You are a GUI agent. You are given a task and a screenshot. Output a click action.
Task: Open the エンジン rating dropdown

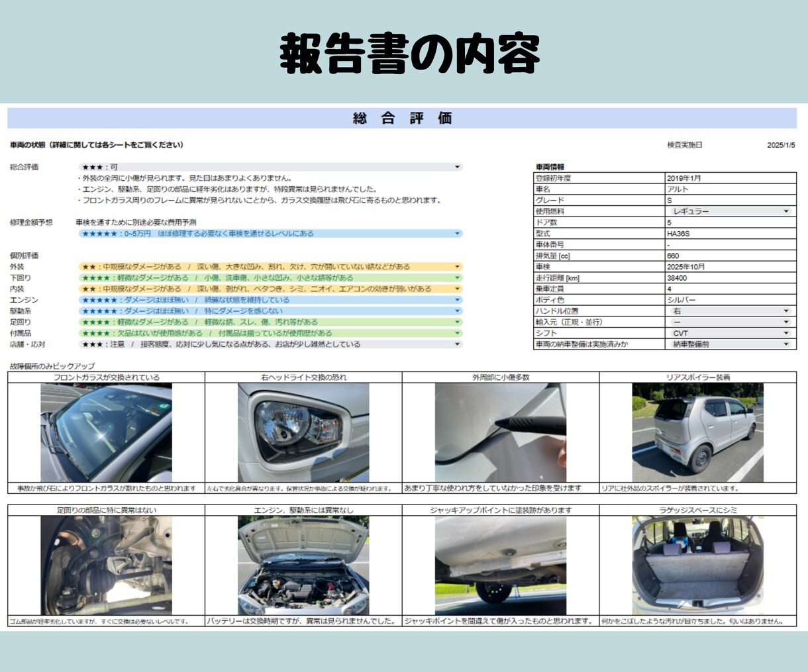tap(270, 300)
